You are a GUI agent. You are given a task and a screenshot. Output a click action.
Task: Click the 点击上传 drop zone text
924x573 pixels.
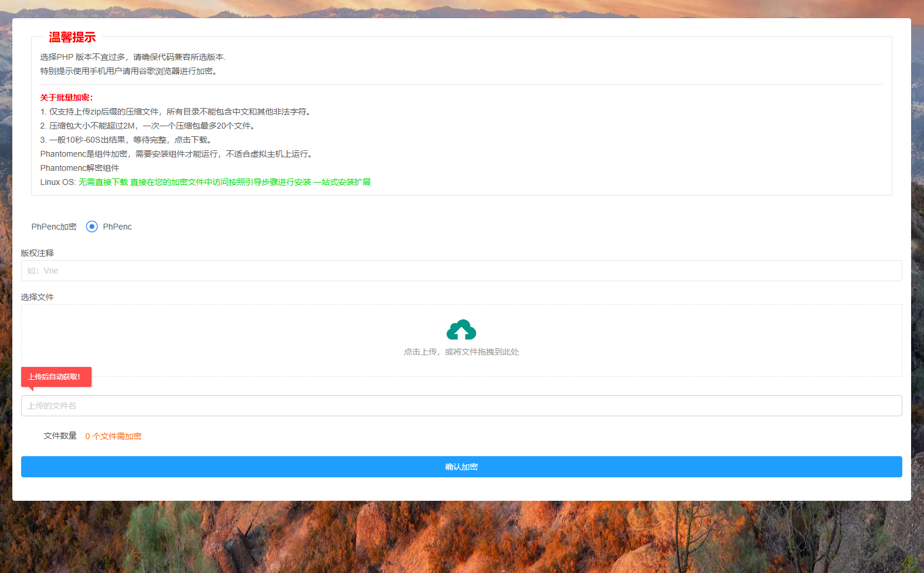point(461,352)
